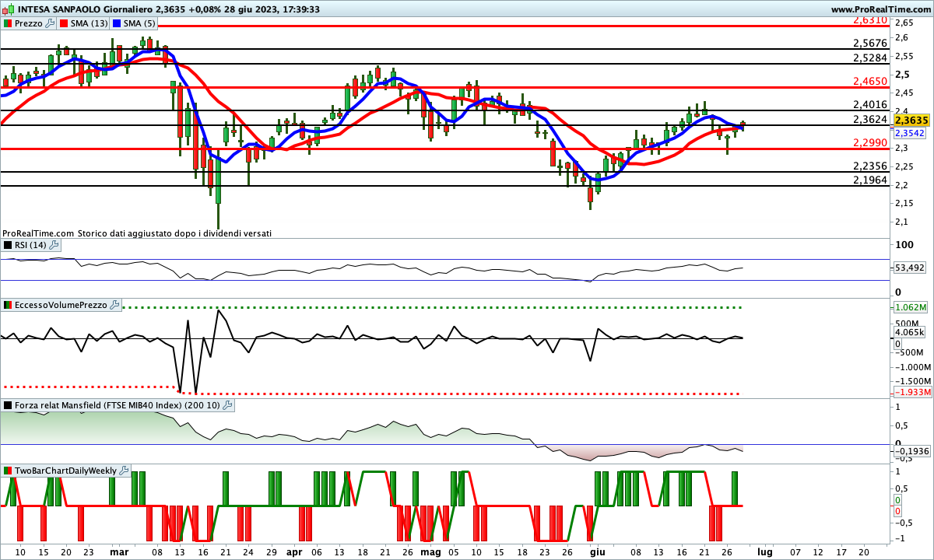This screenshot has height=560, width=934.
Task: Click the Mansfield value tag -0,1936
Action: point(911,451)
